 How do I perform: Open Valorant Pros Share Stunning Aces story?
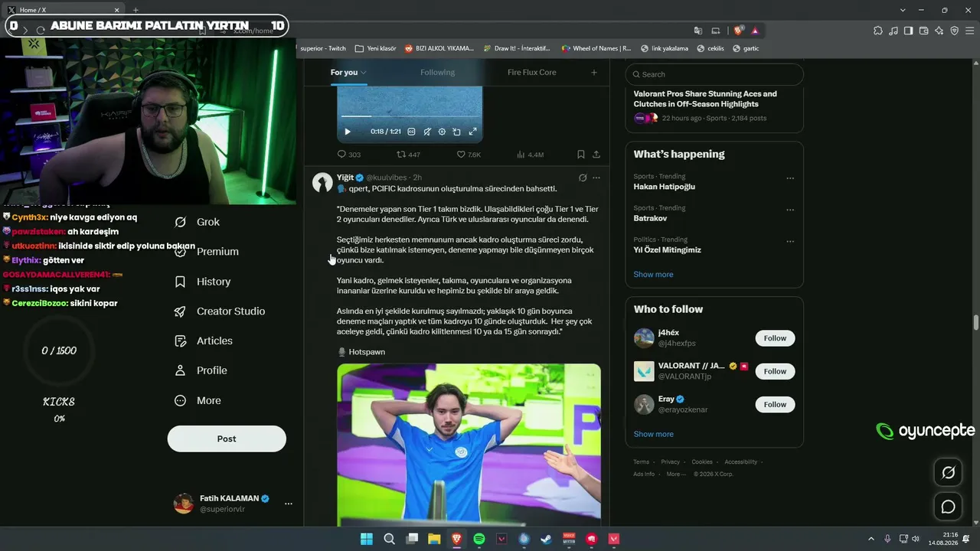coord(714,106)
